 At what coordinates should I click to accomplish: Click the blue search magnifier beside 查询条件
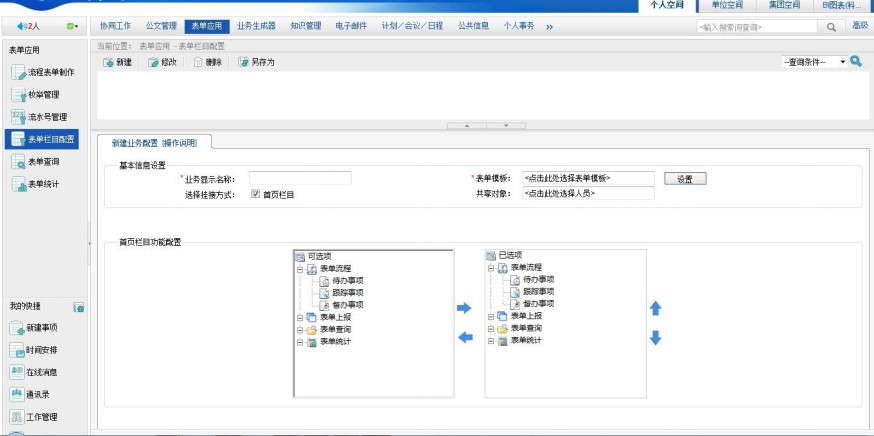click(856, 62)
